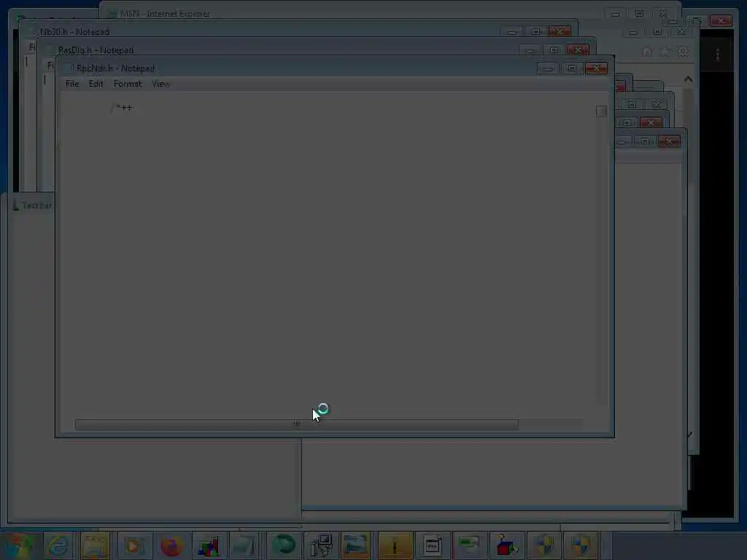
Task: Click the /*++ text in RpcNdr.h Notepad
Action: click(x=122, y=108)
